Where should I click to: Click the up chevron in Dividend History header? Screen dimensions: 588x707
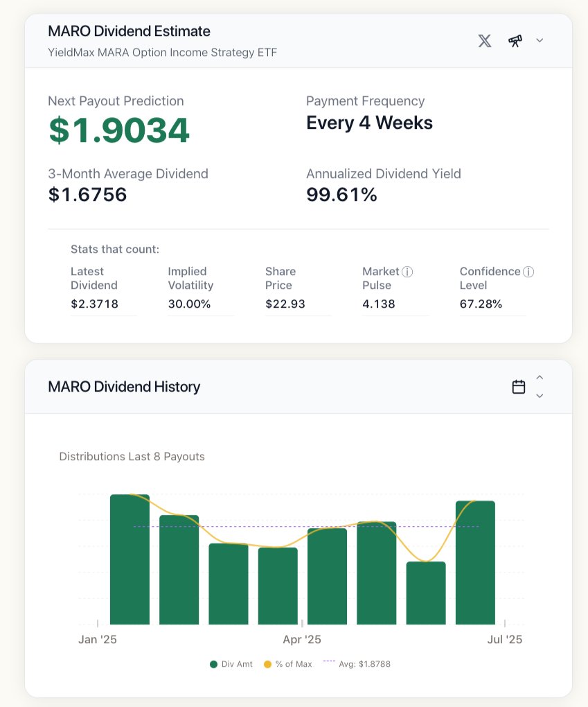coord(540,377)
